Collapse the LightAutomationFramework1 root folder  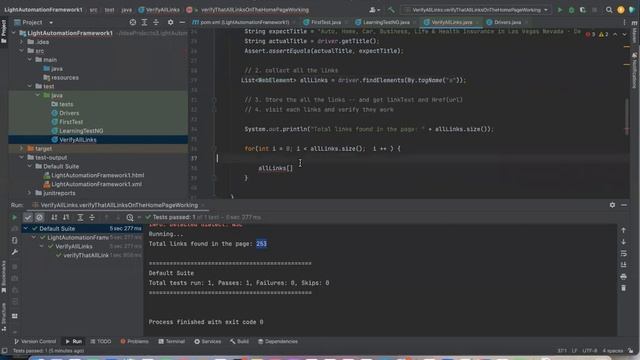pos(14,33)
